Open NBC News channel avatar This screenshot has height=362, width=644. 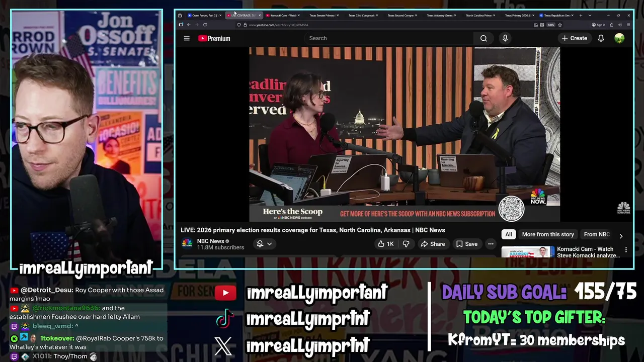(x=187, y=244)
